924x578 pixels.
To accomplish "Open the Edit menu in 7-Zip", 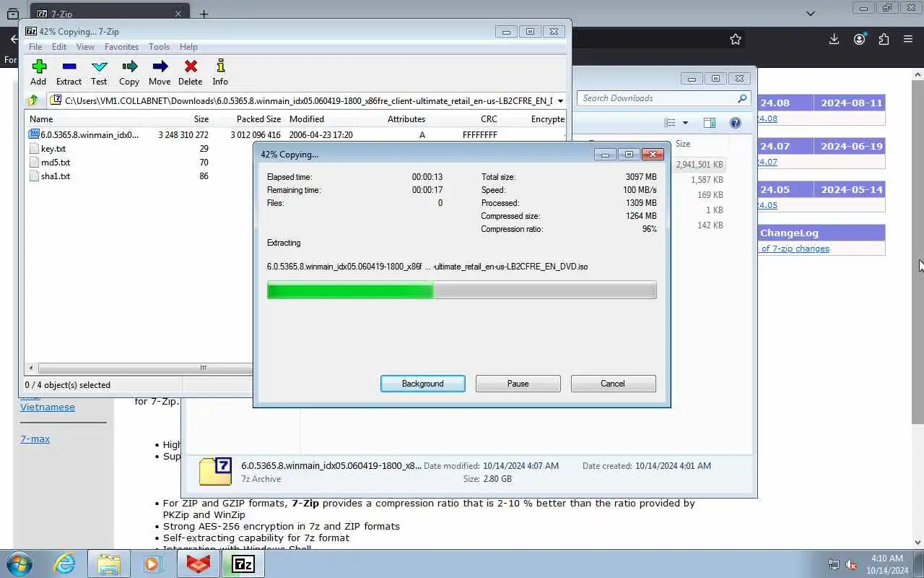I will pos(59,47).
